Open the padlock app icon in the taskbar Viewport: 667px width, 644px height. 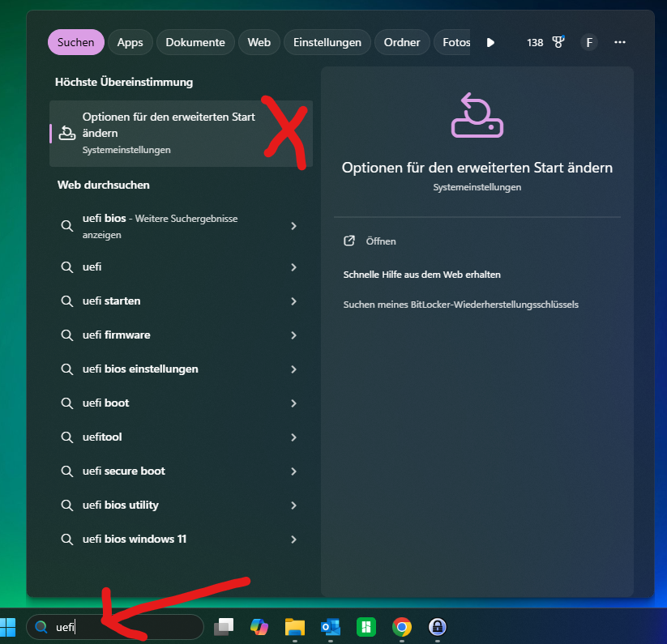[438, 627]
